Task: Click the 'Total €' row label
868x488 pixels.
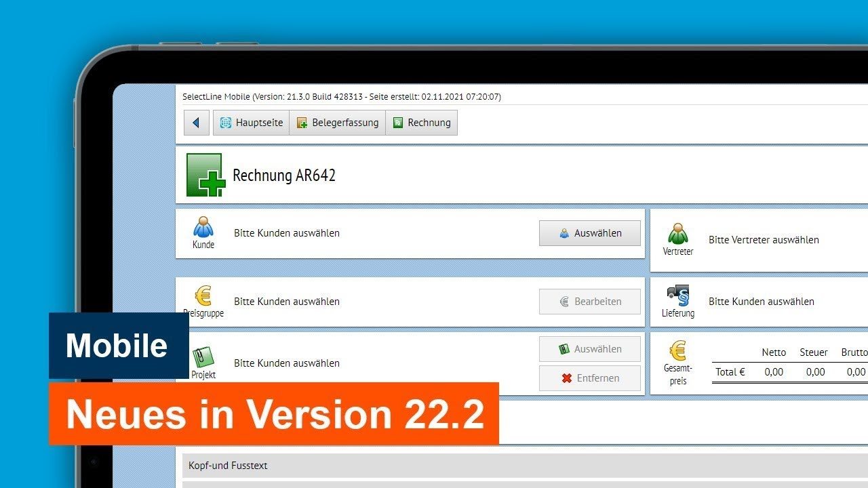Action: [x=730, y=372]
